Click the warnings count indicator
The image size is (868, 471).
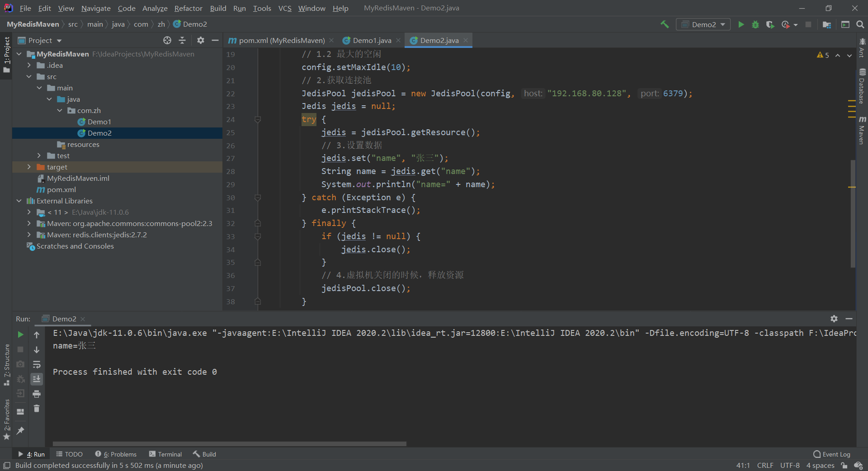tap(823, 55)
